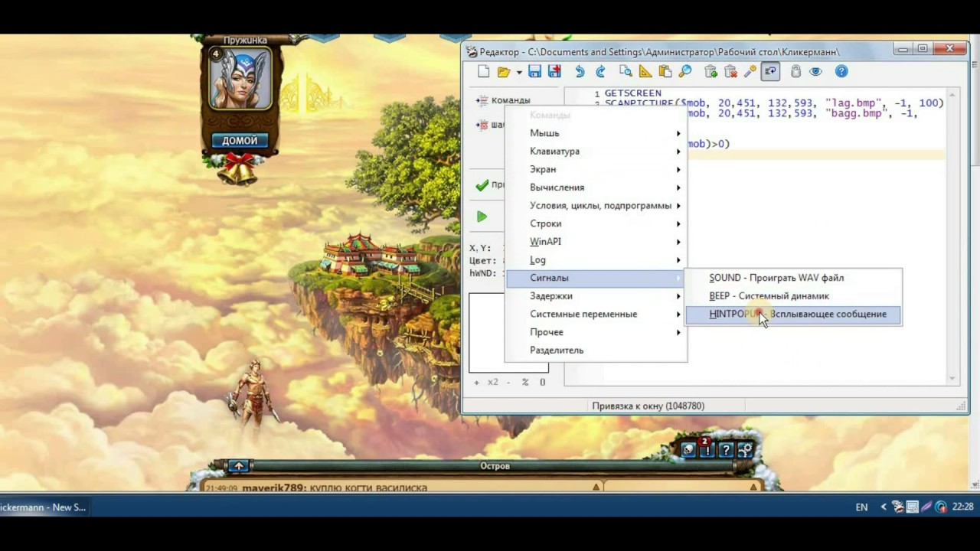Open the Мышь submenu
980x551 pixels.
pyautogui.click(x=596, y=133)
